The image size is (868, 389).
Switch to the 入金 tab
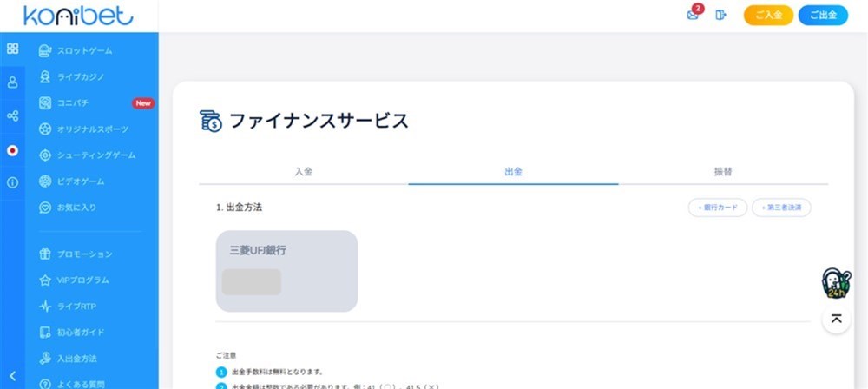pos(303,172)
